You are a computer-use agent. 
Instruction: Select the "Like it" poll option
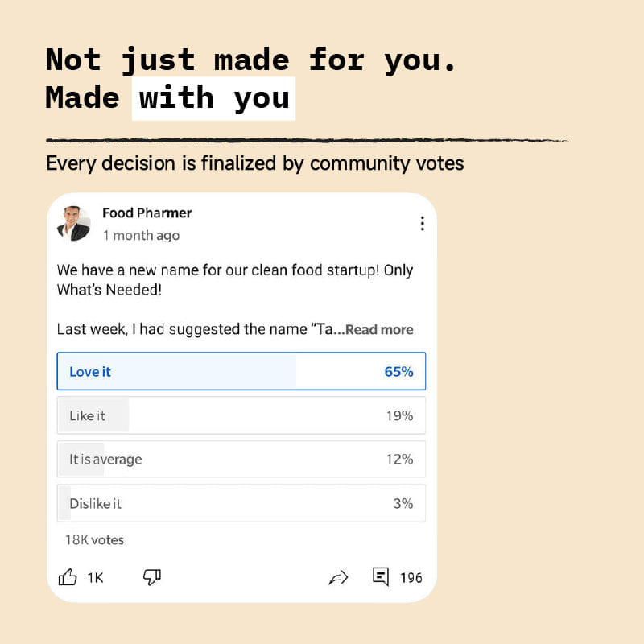tap(241, 415)
